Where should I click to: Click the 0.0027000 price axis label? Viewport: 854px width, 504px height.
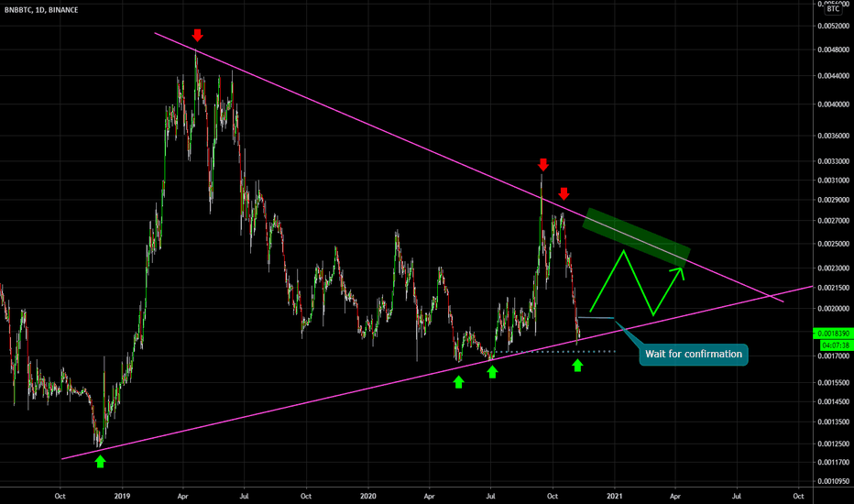point(833,221)
